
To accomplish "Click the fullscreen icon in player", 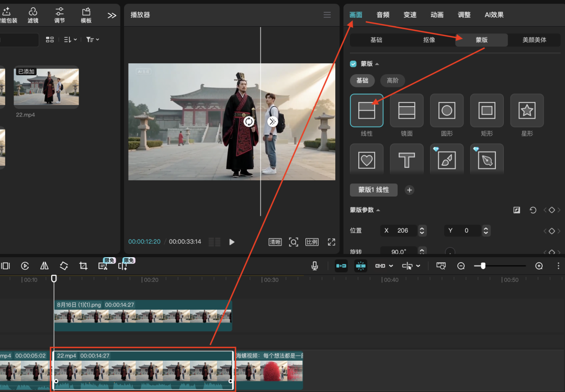I will (x=331, y=242).
